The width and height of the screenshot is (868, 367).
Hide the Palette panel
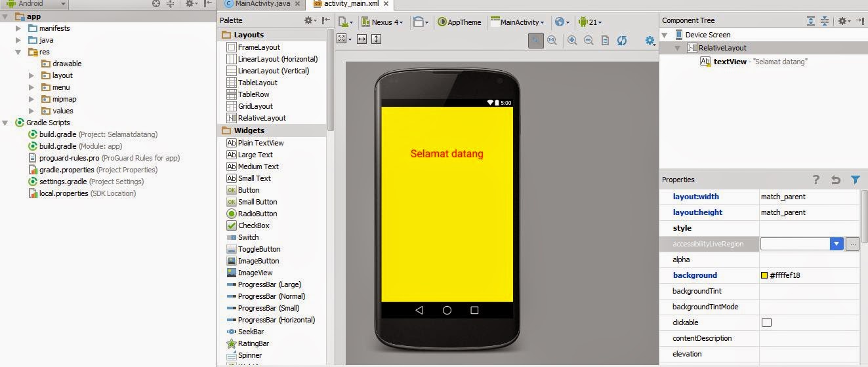326,21
